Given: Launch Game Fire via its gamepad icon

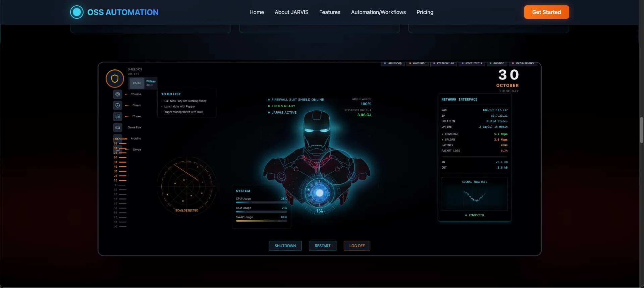Looking at the screenshot, I should [x=117, y=127].
